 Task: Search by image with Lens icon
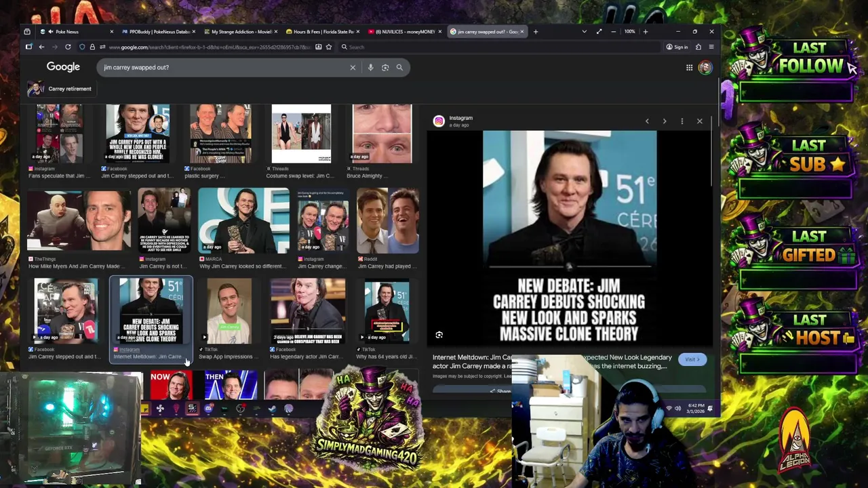point(385,67)
